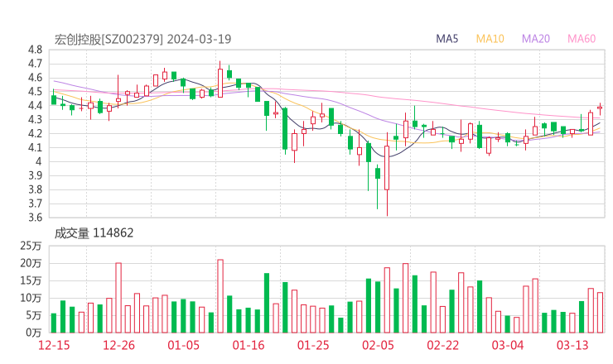
Task: Click the 4.8 price axis label
Action: [35, 50]
